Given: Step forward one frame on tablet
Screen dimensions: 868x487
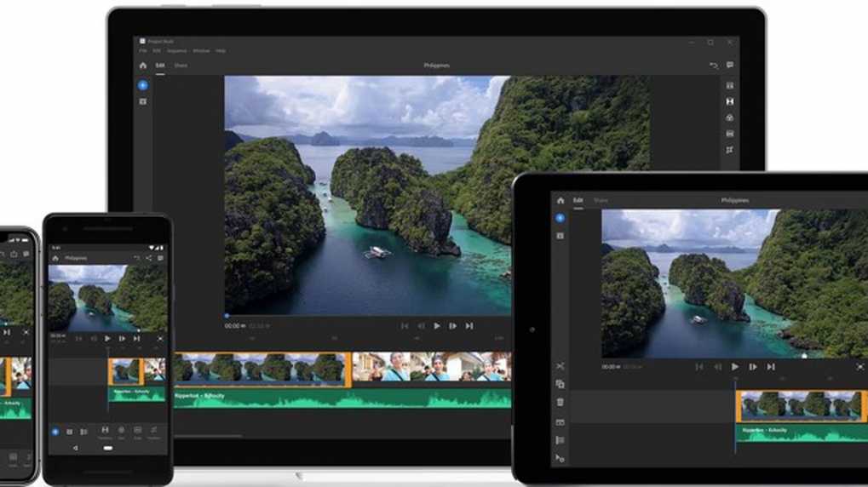Looking at the screenshot, I should click(x=753, y=366).
